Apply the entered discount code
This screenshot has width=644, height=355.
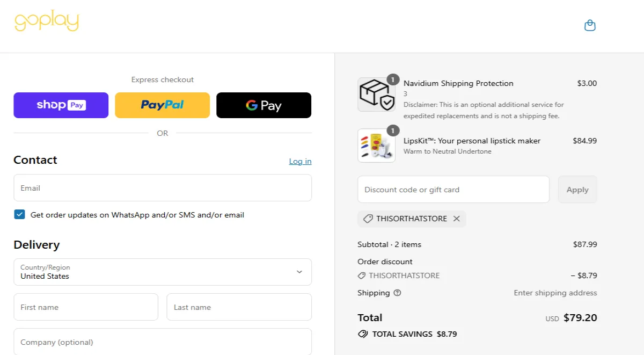(x=577, y=189)
